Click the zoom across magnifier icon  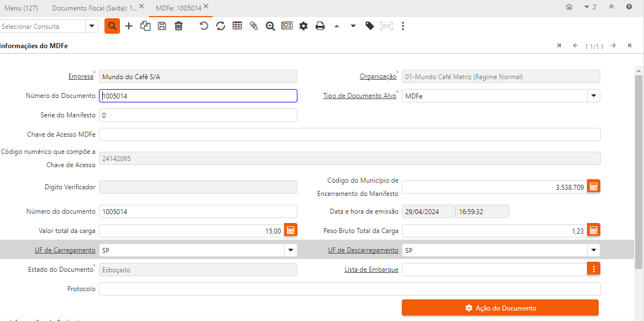(270, 26)
